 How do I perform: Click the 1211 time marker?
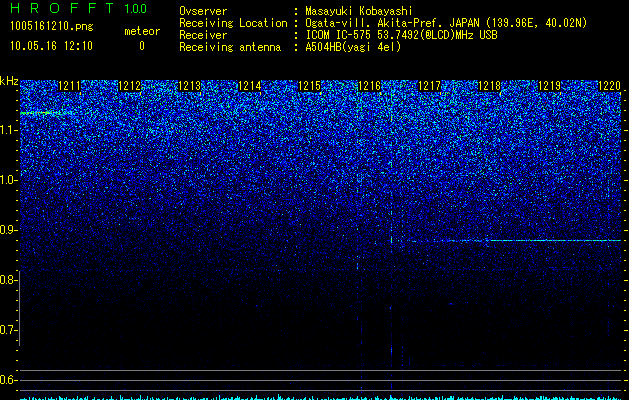pos(69,86)
